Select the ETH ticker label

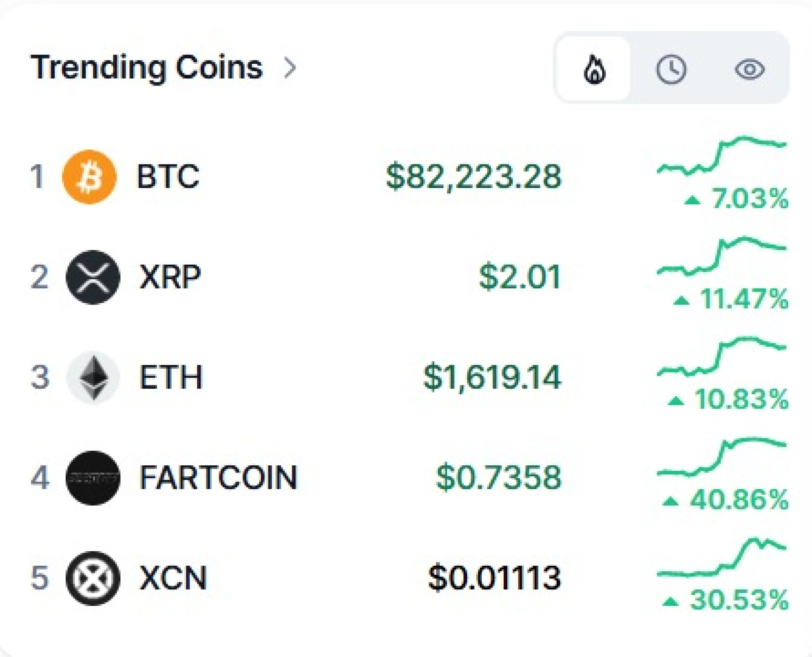coord(171,377)
